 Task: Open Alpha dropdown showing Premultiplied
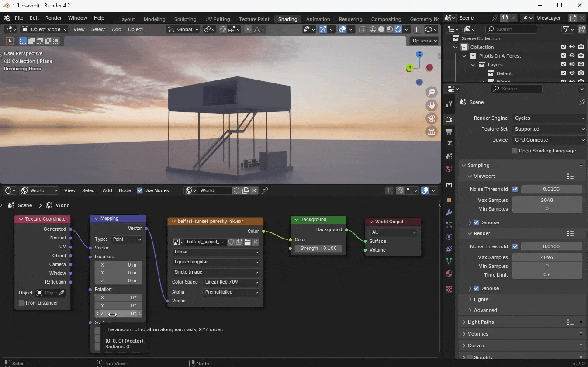231,292
